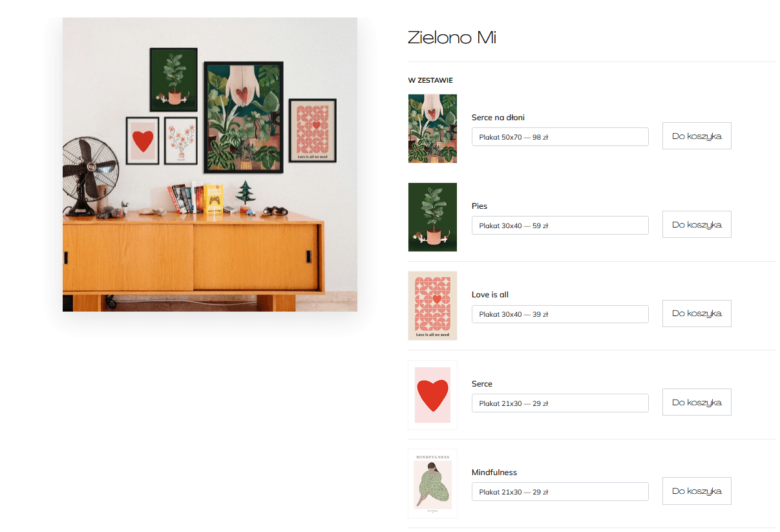Open the Love is all poster thumbnail
The height and width of the screenshot is (532, 780).
[x=432, y=306]
